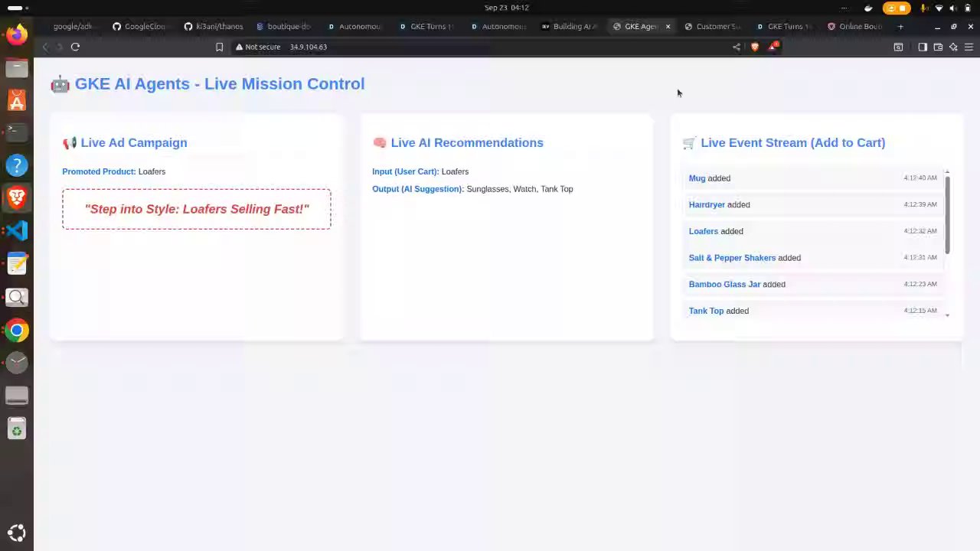Click the Live Ad Campaign heading
980x551 pixels.
(125, 142)
